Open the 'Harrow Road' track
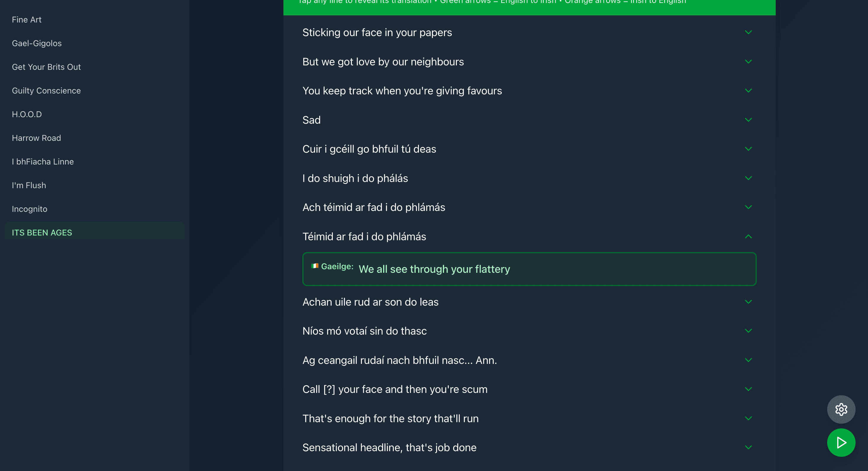The image size is (868, 471). [x=36, y=138]
